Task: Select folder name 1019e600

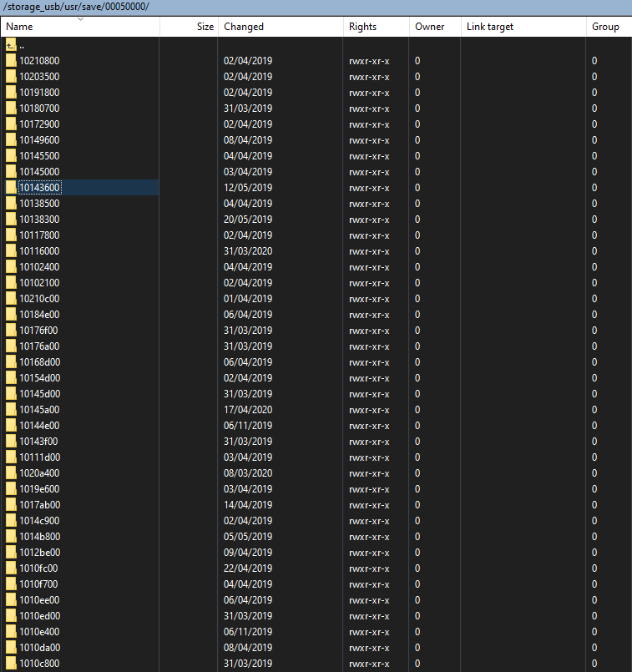Action: tap(39, 489)
